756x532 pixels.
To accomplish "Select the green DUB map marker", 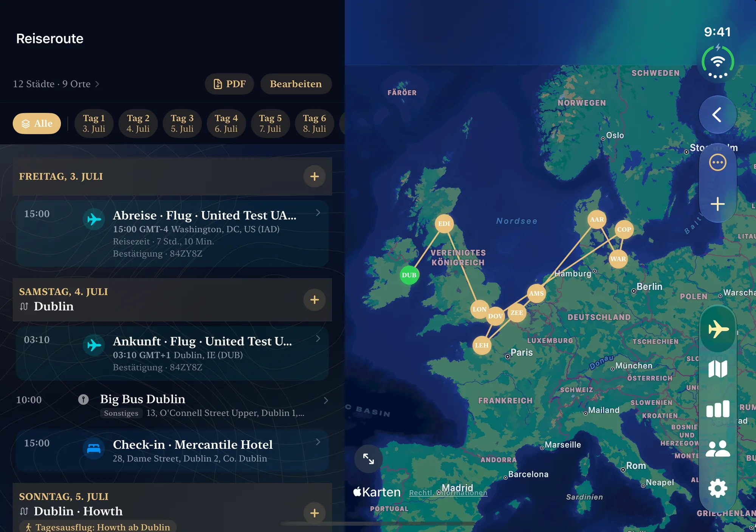I will [409, 275].
